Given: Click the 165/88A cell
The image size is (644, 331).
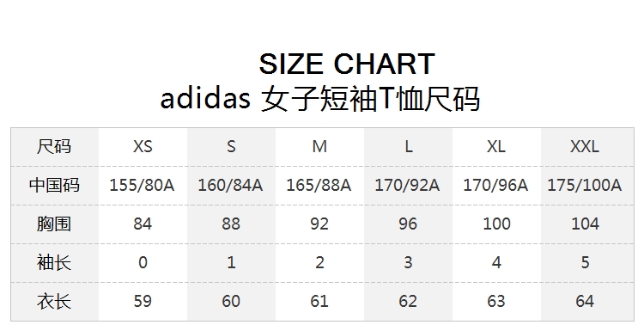Looking at the screenshot, I should click(319, 186).
